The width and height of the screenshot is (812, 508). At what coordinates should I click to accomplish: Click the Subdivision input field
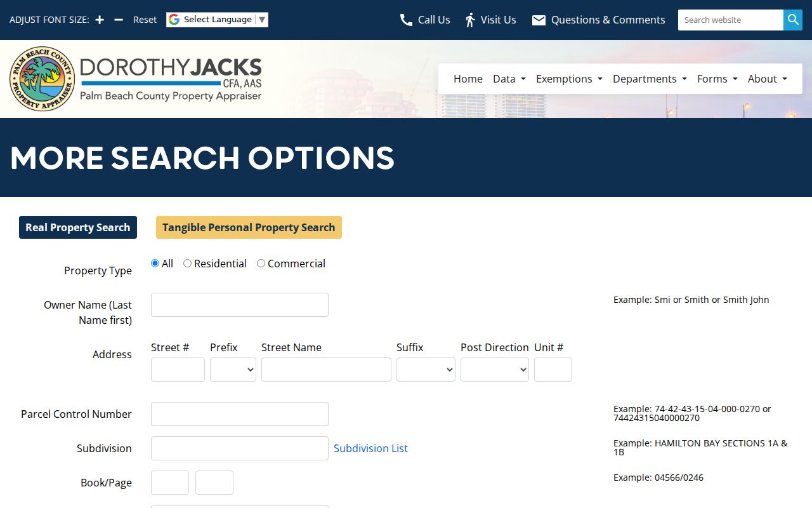point(240,448)
